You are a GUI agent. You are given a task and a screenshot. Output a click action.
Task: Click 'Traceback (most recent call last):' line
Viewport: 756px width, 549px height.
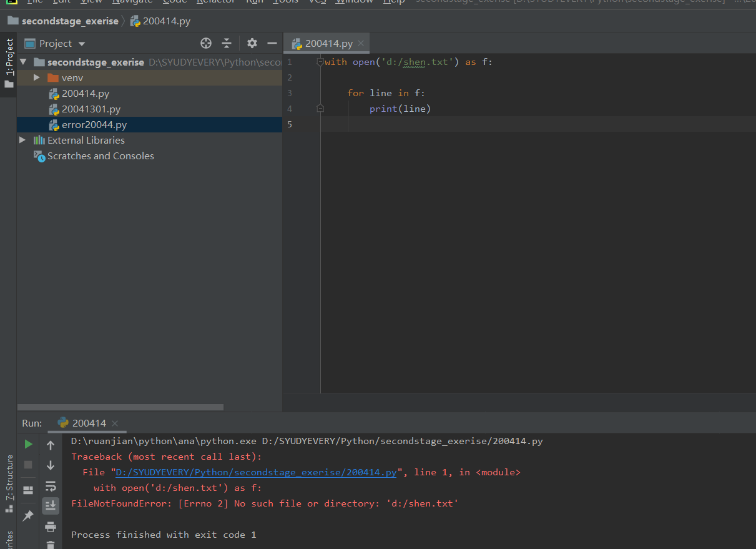coord(166,457)
